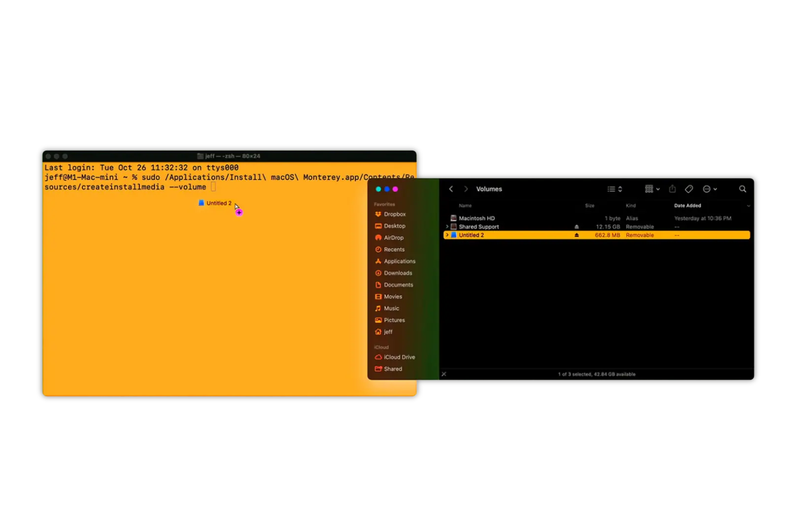This screenshot has width=798, height=532.
Task: Open the jeff home folder in sidebar
Action: [x=384, y=332]
